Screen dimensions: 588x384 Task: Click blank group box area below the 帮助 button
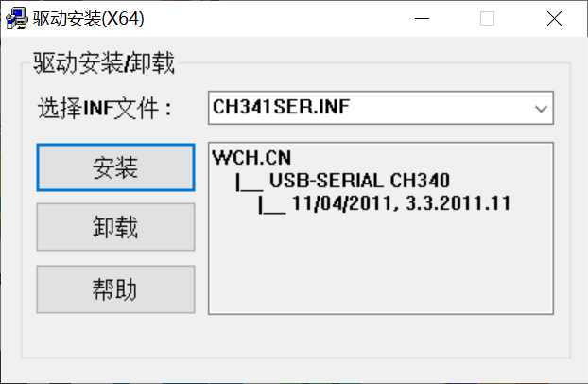115,334
